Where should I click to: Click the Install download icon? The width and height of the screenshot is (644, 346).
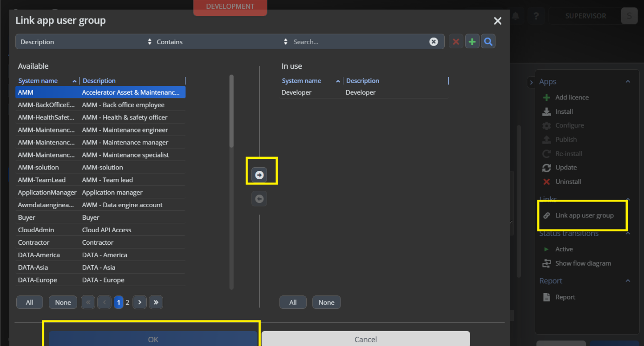click(x=546, y=111)
